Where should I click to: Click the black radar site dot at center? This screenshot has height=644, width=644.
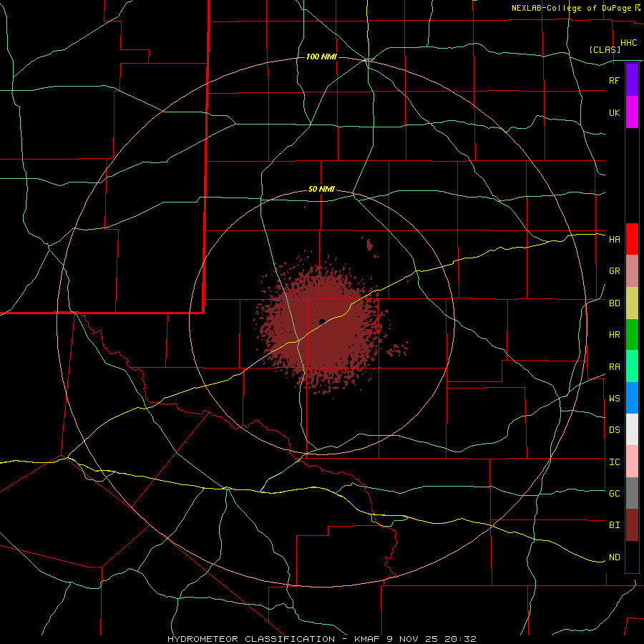[x=322, y=321]
